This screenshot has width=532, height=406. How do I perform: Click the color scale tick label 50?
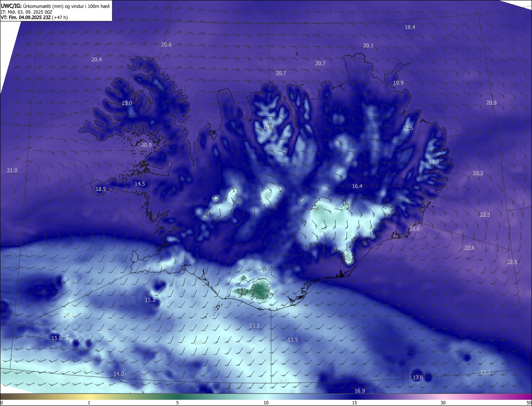point(529,403)
